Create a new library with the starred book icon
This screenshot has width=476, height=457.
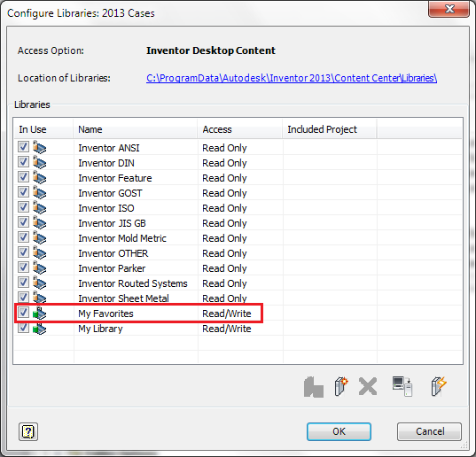click(x=341, y=386)
